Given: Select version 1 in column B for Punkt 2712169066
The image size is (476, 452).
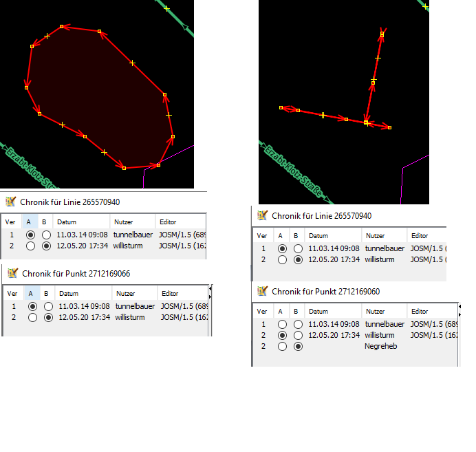Looking at the screenshot, I should point(46,306).
